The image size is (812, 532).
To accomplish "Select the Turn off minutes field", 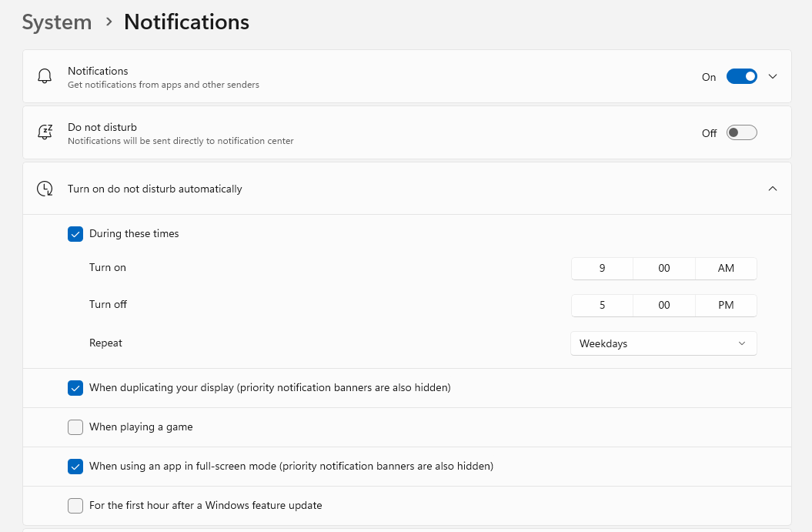I will pyautogui.click(x=664, y=305).
